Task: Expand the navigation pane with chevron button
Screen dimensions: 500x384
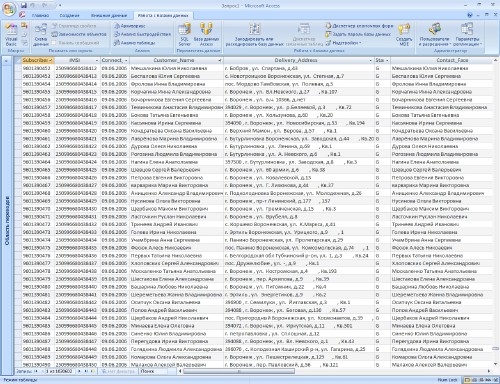Action: point(6,61)
